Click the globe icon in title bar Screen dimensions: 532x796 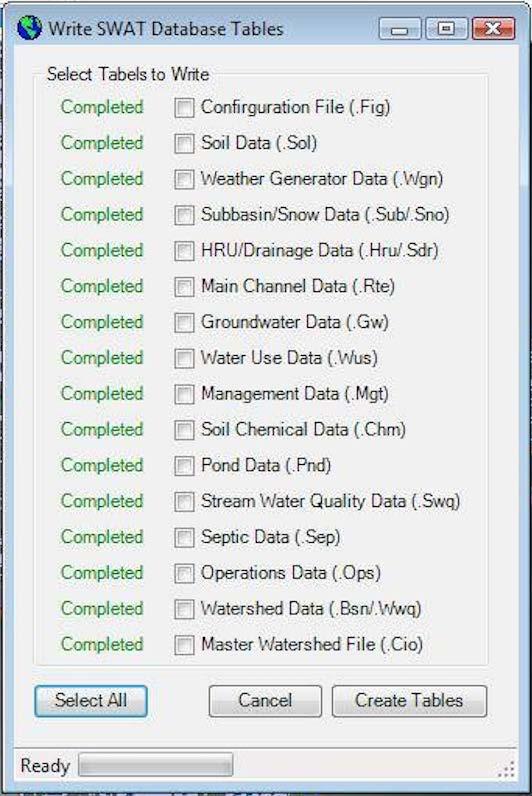(x=29, y=28)
